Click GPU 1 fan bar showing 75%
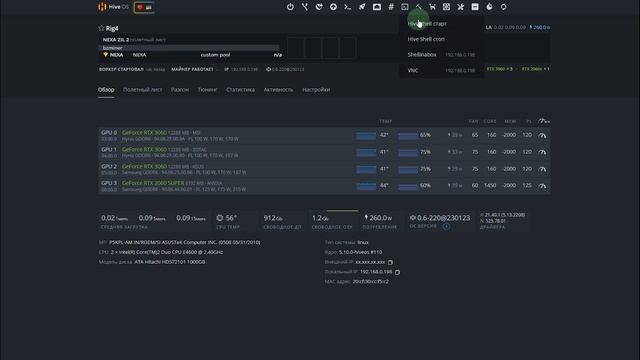 tap(408, 153)
